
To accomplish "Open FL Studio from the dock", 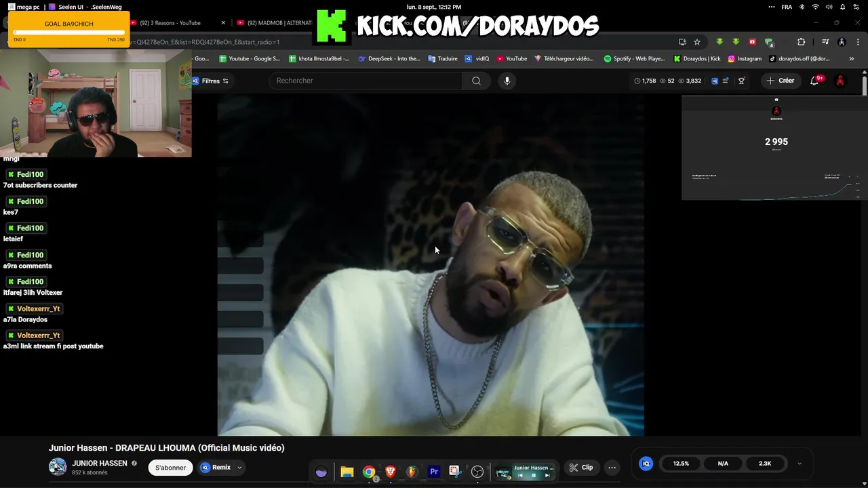I will click(412, 472).
